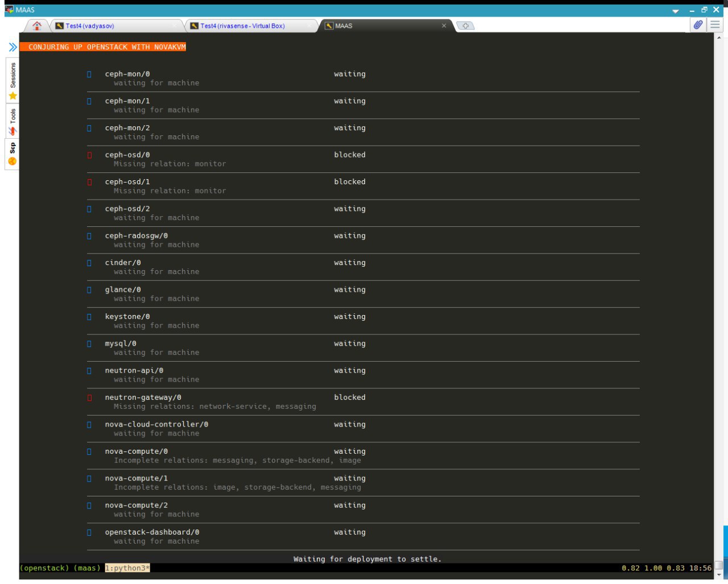
Task: Click the '(maas)' label in status bar
Action: [x=87, y=568]
